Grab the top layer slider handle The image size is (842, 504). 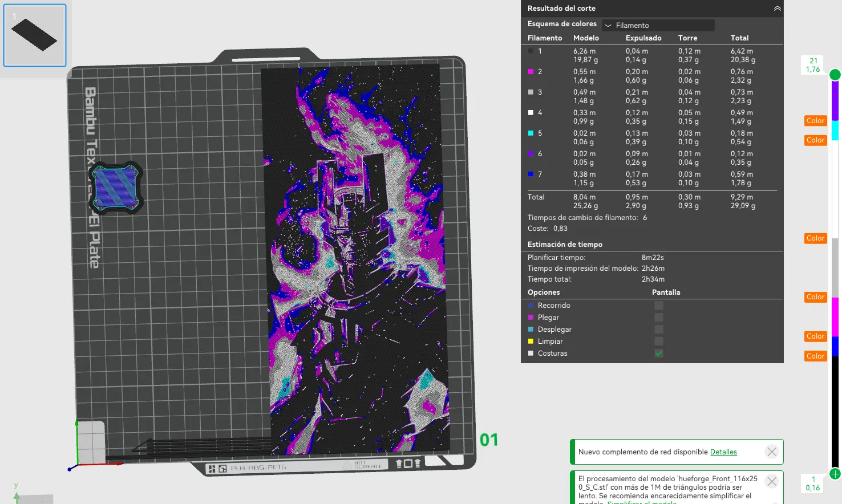(835, 75)
